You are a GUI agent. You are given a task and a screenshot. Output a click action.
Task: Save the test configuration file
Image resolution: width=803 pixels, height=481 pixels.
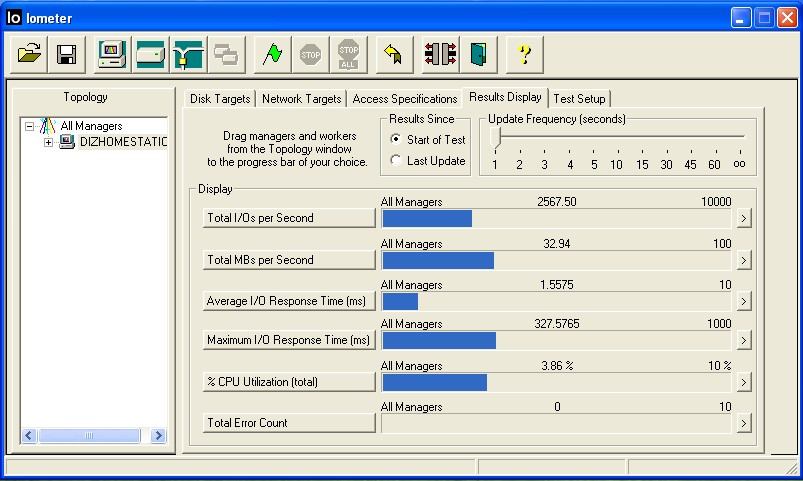coord(67,54)
